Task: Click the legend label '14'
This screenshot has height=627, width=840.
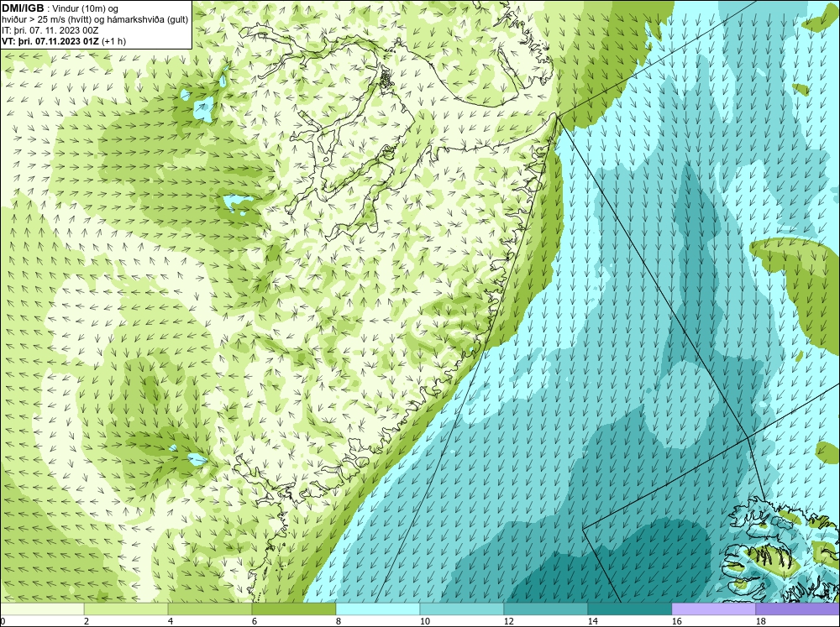Action: (x=592, y=621)
